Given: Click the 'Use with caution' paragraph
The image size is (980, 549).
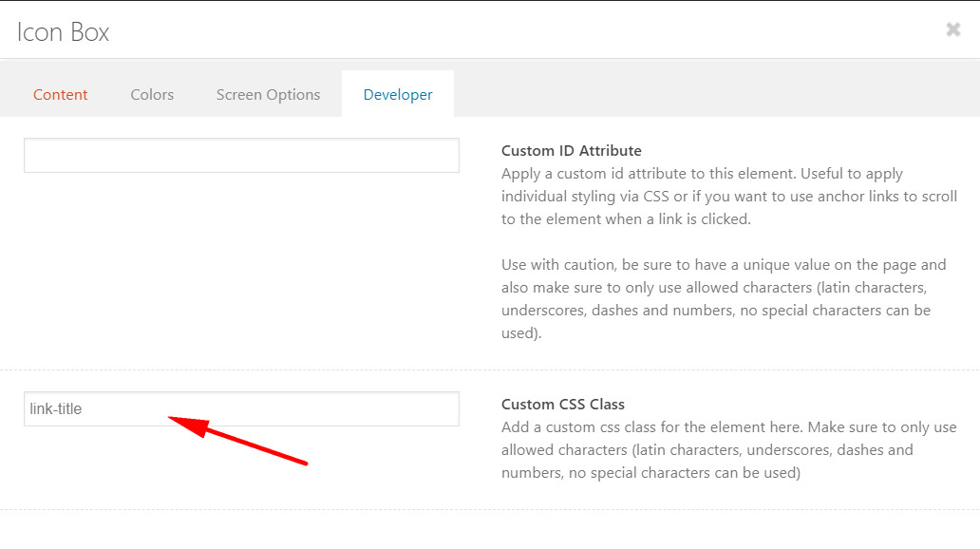Looking at the screenshot, I should (x=724, y=299).
